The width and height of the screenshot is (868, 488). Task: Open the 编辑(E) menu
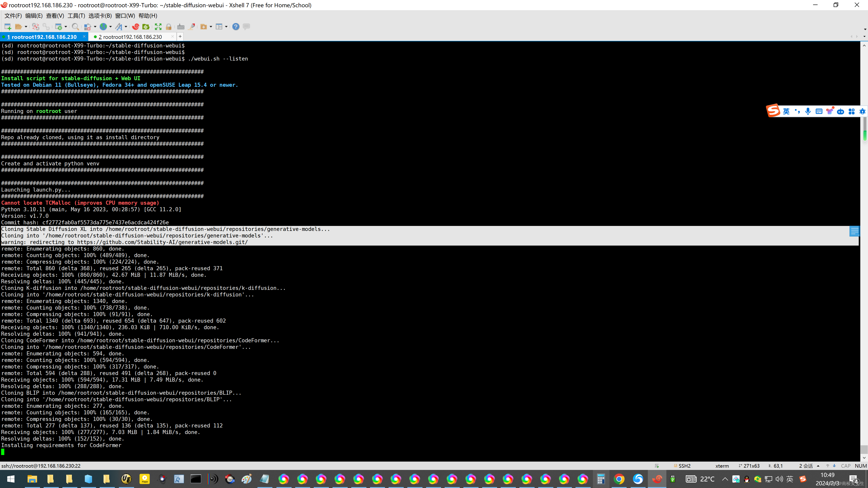[34, 16]
